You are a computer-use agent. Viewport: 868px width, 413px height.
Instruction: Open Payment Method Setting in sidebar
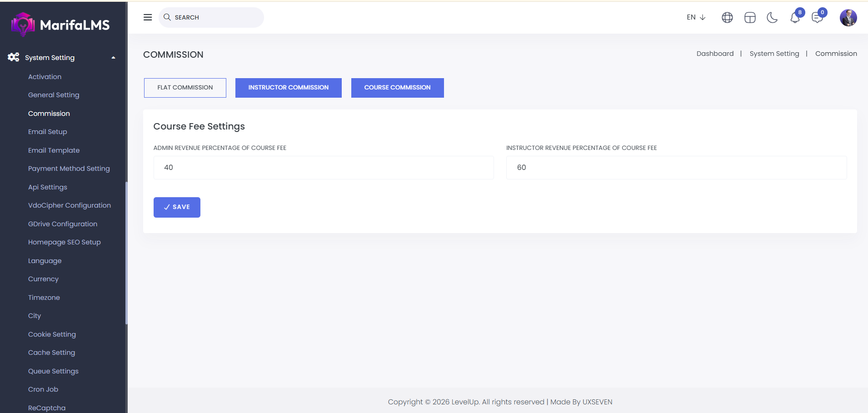click(x=69, y=169)
